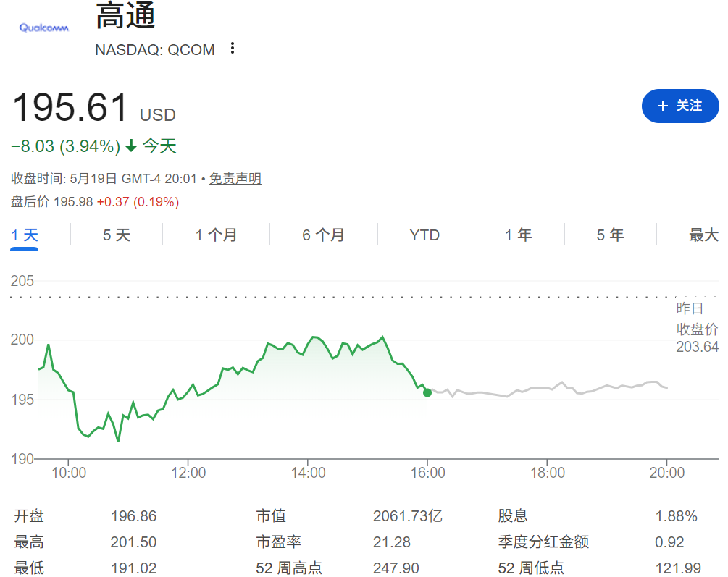Click the 盘后价 195.98 after-hours text
The width and height of the screenshot is (728, 577).
[x=52, y=202]
